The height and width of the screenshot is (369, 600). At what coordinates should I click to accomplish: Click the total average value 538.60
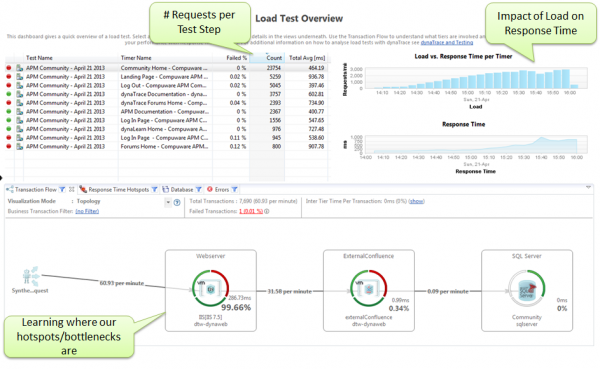(x=316, y=138)
